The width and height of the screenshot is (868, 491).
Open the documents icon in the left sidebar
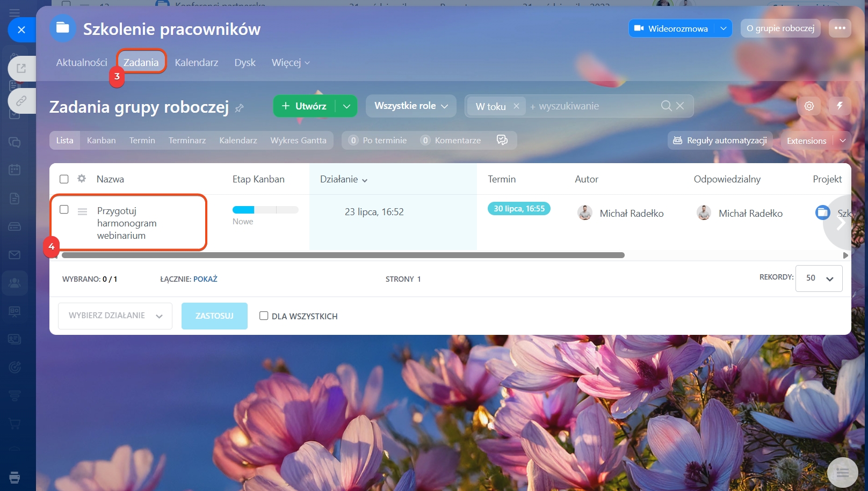[x=15, y=199]
